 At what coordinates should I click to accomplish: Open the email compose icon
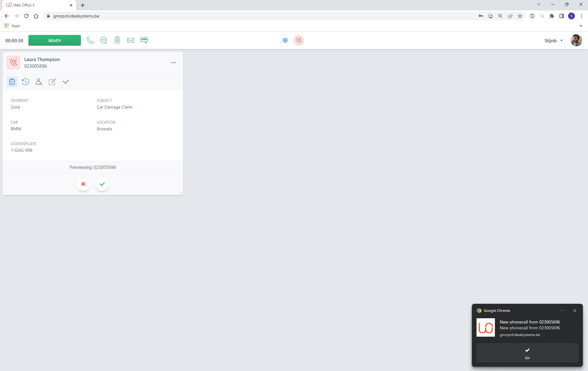click(131, 40)
